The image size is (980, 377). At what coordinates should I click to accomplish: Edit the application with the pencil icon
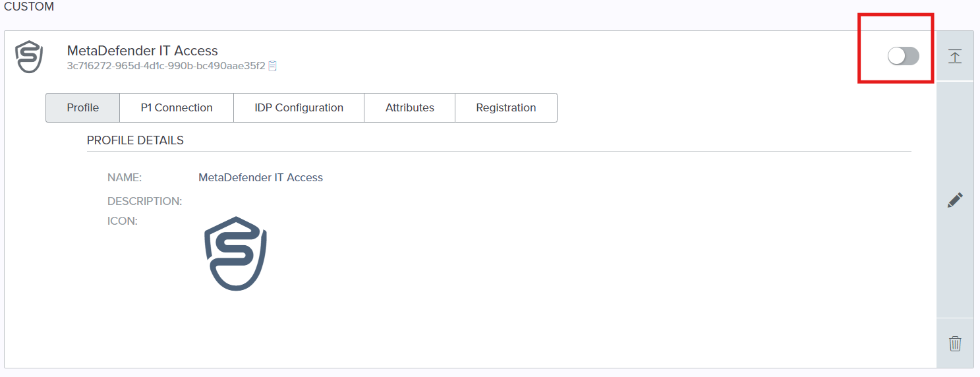955,200
